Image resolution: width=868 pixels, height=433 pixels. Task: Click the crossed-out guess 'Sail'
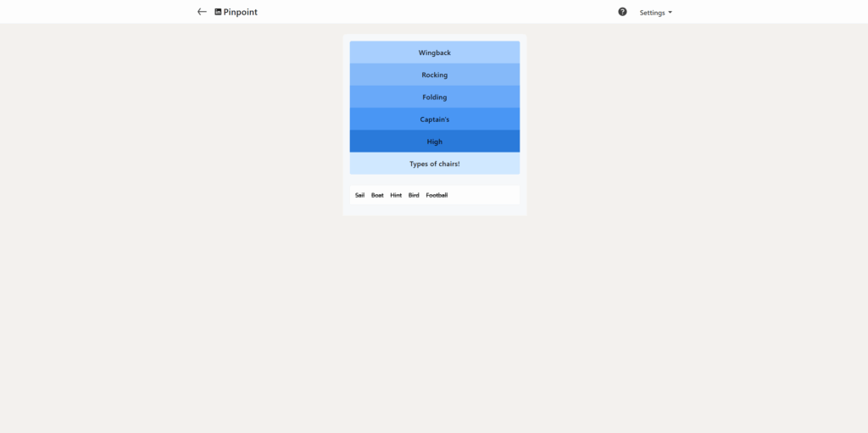pos(359,196)
